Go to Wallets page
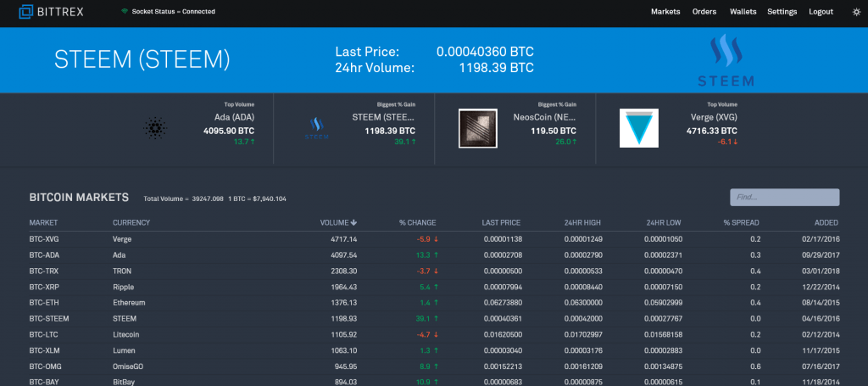The width and height of the screenshot is (868, 386). (743, 12)
